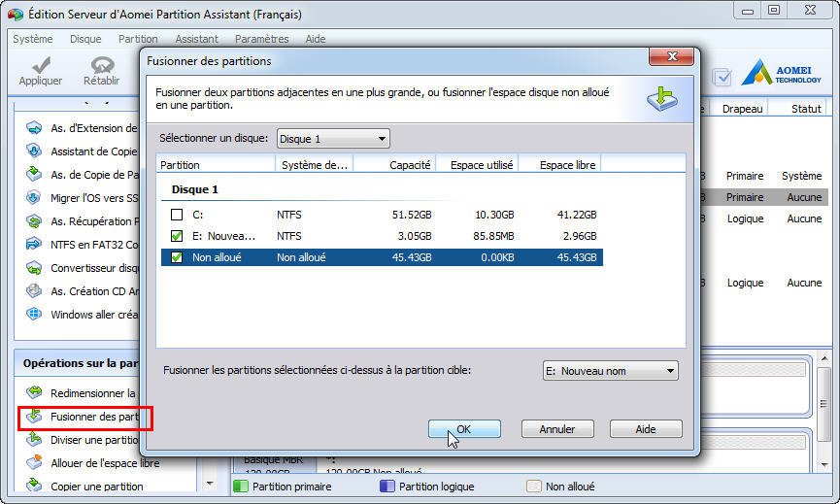Uncheck the E: Nouveau nom partition checkbox
Viewport: 840px width, 504px height.
click(x=177, y=236)
